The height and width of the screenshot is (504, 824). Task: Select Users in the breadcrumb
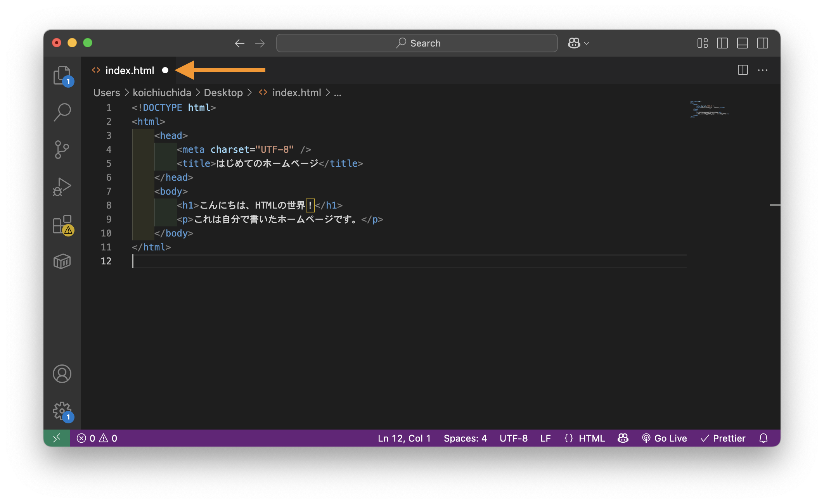tap(107, 93)
